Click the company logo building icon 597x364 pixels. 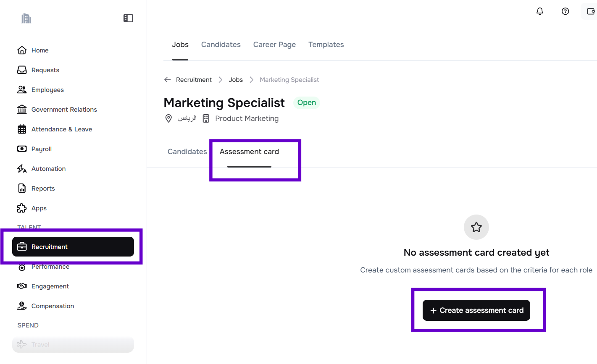(26, 18)
